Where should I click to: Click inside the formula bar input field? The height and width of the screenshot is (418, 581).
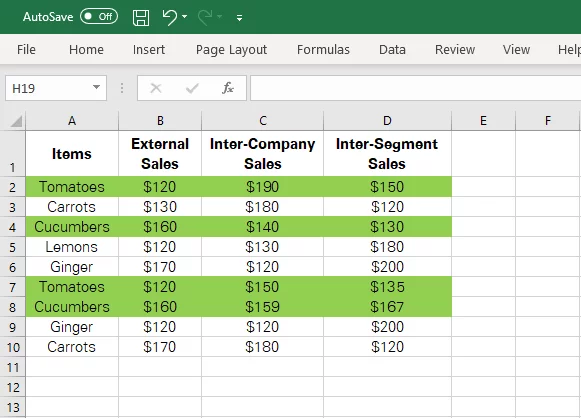[x=415, y=88]
